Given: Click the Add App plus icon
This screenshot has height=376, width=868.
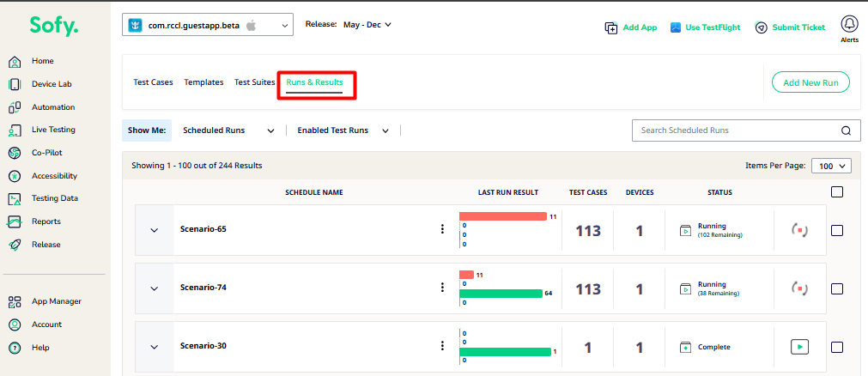Looking at the screenshot, I should tap(611, 27).
